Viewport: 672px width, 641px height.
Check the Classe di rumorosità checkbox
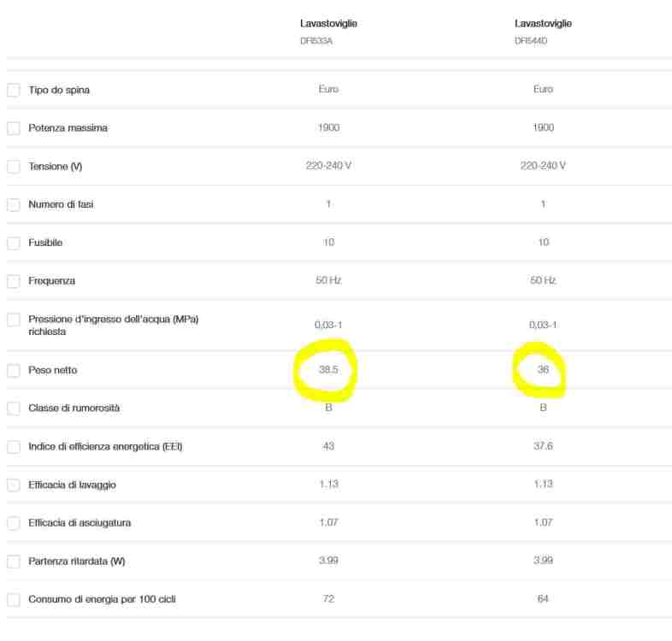click(14, 409)
